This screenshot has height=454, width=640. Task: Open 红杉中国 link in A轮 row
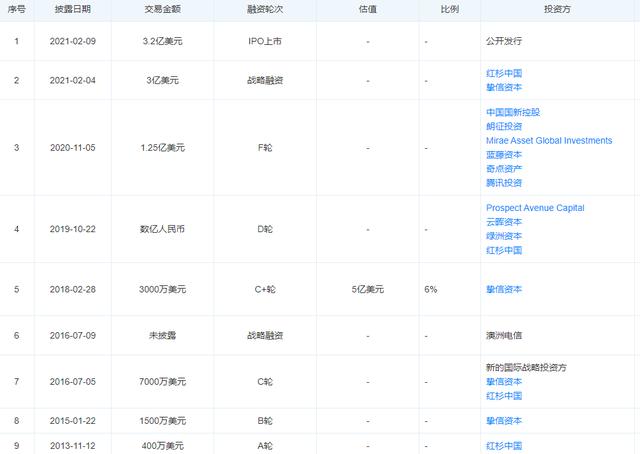tap(504, 446)
